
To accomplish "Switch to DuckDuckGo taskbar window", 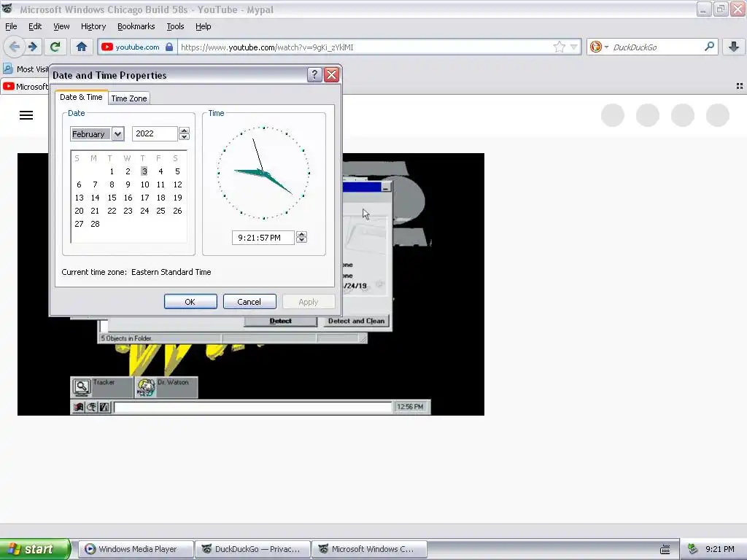I will click(252, 549).
